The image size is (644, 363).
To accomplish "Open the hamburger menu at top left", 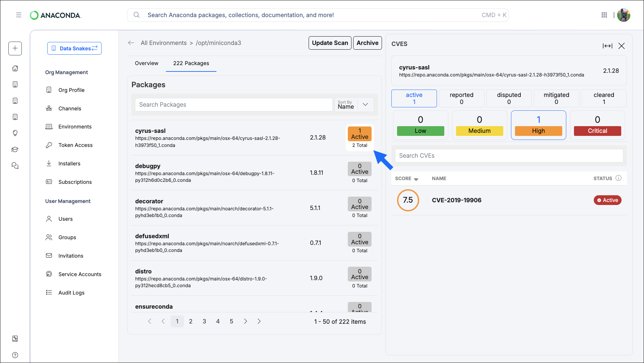I will click(x=19, y=15).
